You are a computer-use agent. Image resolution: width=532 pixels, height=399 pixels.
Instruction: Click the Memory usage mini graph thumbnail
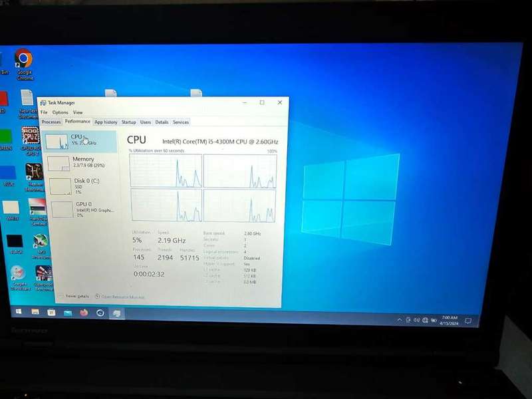pos(59,163)
